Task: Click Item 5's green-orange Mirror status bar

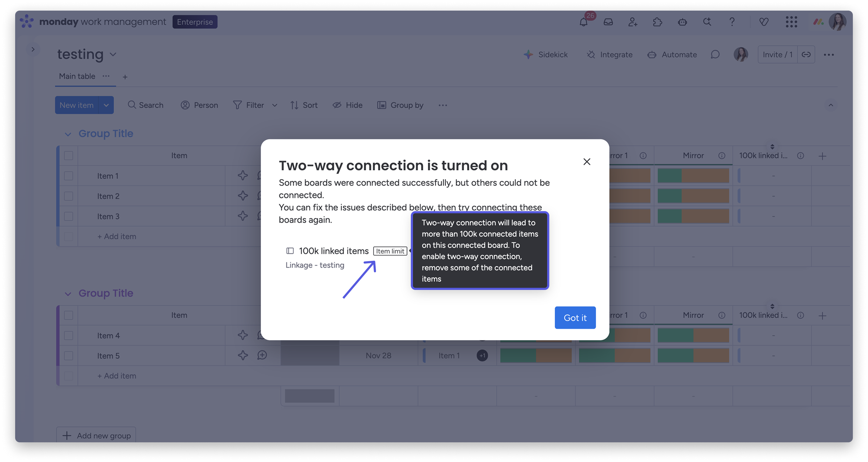Action: pos(693,356)
